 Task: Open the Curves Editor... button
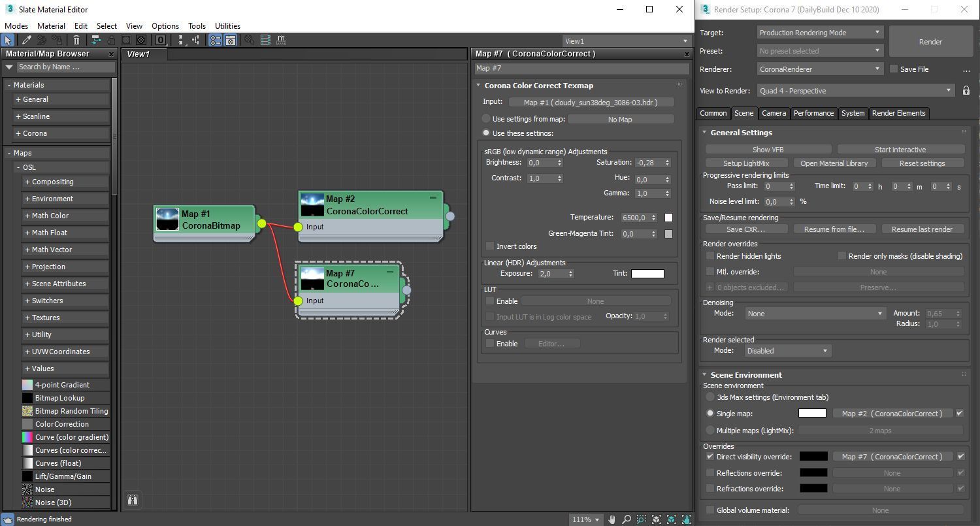tap(551, 344)
